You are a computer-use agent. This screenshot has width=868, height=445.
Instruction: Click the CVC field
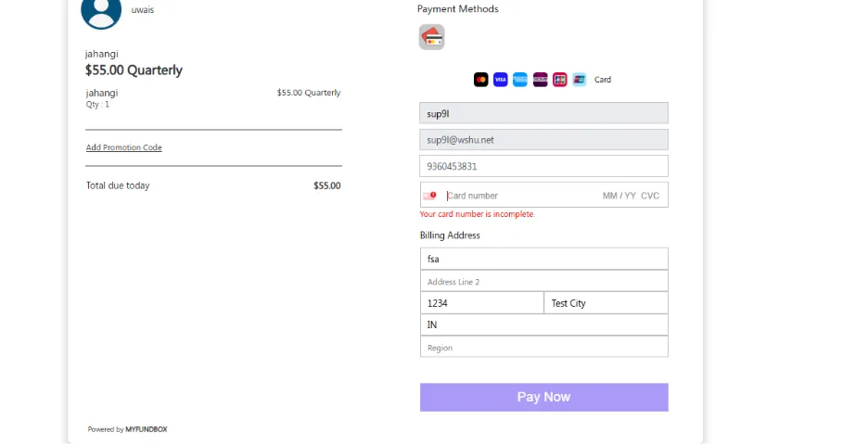(650, 196)
